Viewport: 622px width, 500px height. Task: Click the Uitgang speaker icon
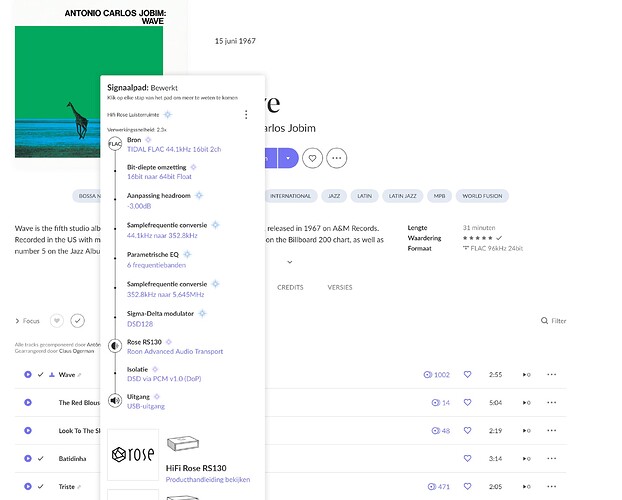tap(115, 400)
